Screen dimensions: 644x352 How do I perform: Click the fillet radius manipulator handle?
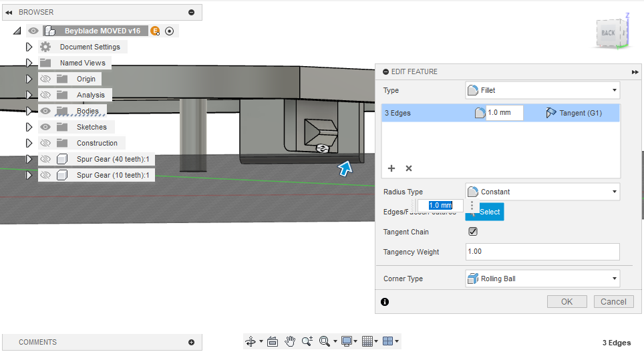[x=323, y=149]
